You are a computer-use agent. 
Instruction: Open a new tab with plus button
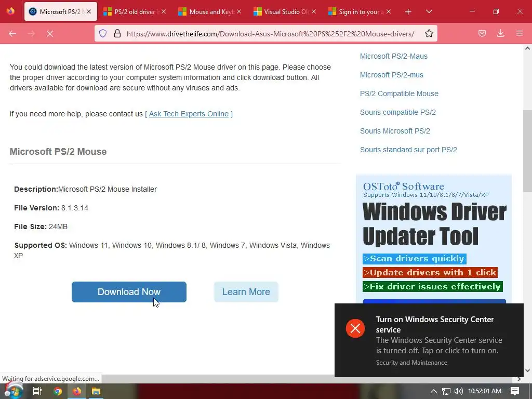[x=408, y=12]
